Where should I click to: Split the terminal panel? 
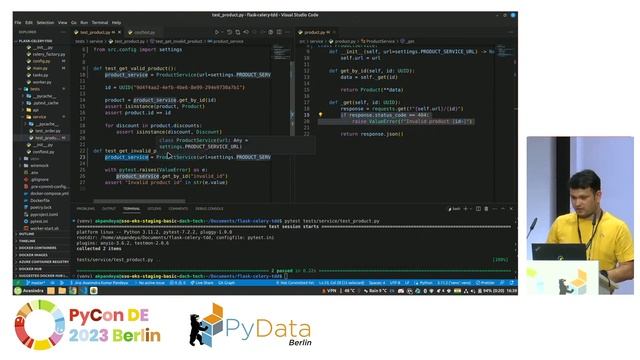[478, 209]
